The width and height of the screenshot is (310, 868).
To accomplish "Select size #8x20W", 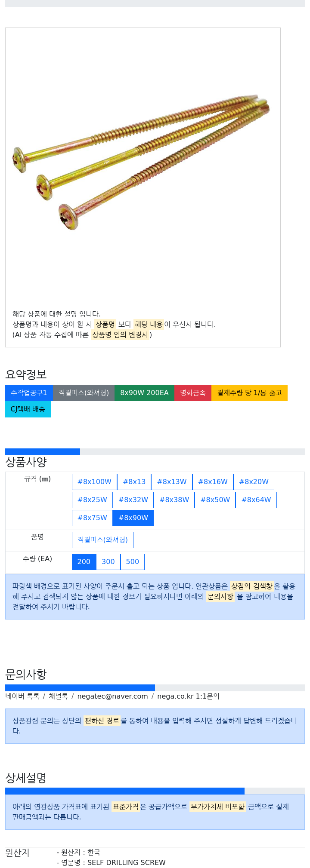I will [x=254, y=482].
